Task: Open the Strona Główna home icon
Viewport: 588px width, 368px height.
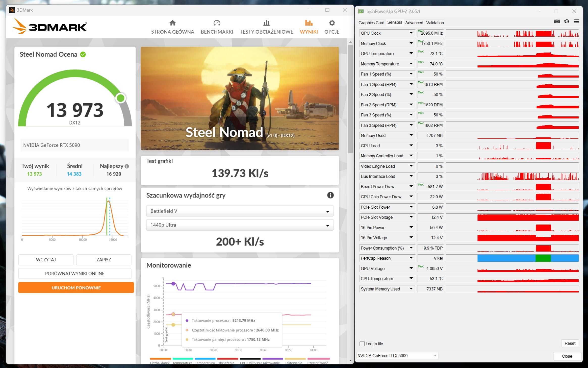Action: (172, 23)
